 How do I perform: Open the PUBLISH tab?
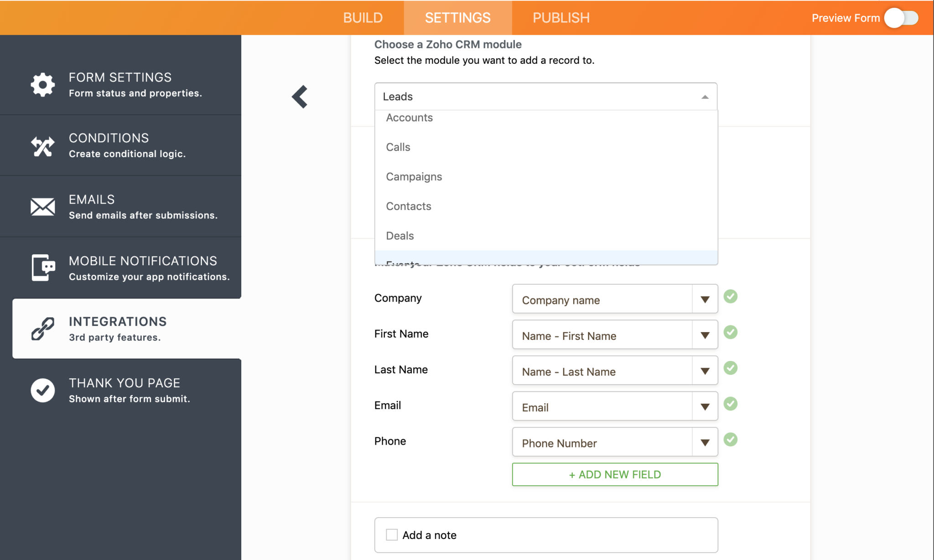coord(560,17)
